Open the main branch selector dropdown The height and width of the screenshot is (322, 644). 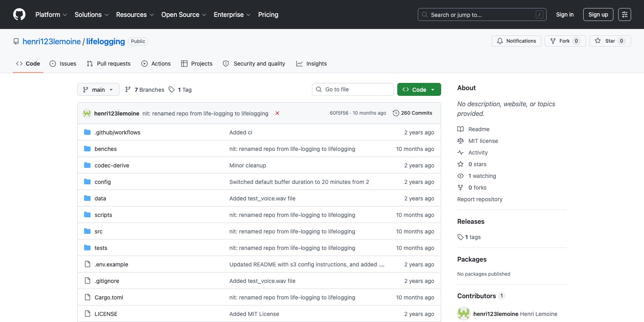(x=98, y=89)
